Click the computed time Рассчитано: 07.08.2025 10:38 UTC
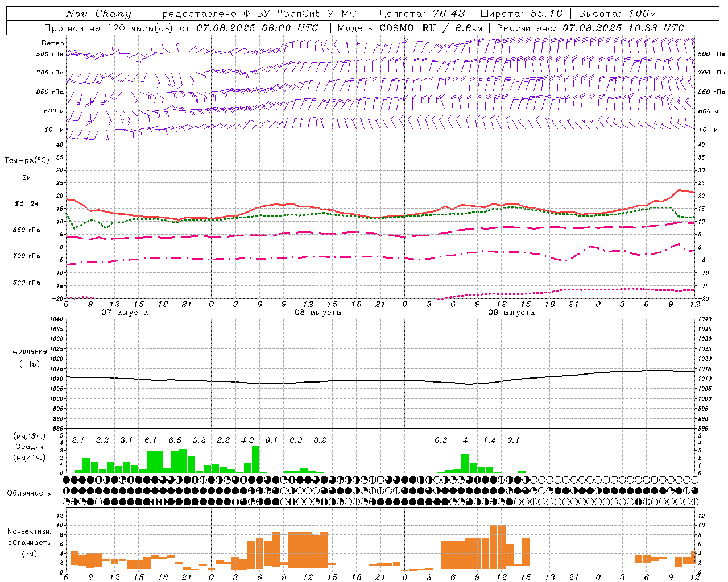The height and width of the screenshot is (582, 728). tap(590, 27)
